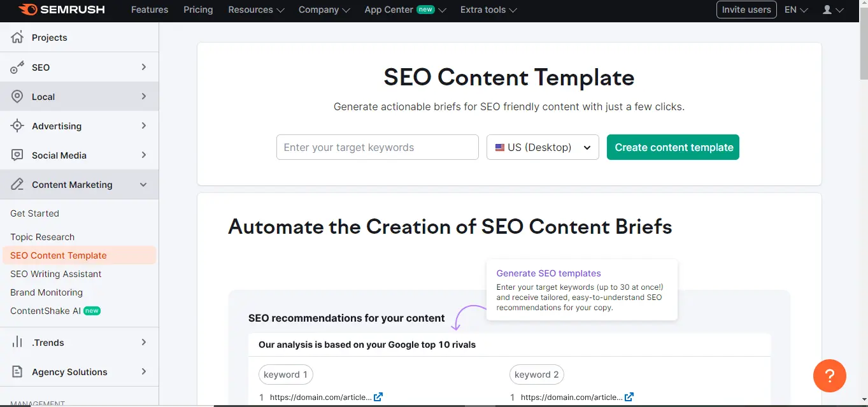Open the App Center dropdown menu
Viewport: 868px width, 407px height.
point(406,10)
